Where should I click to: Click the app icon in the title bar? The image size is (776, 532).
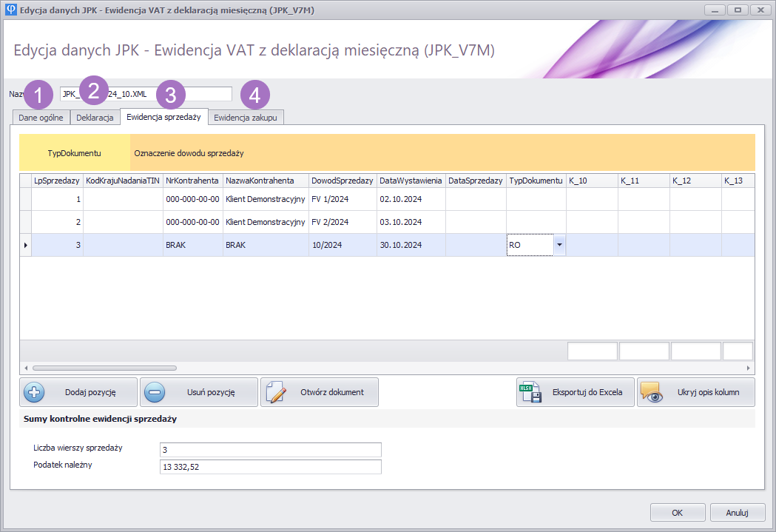click(10, 10)
